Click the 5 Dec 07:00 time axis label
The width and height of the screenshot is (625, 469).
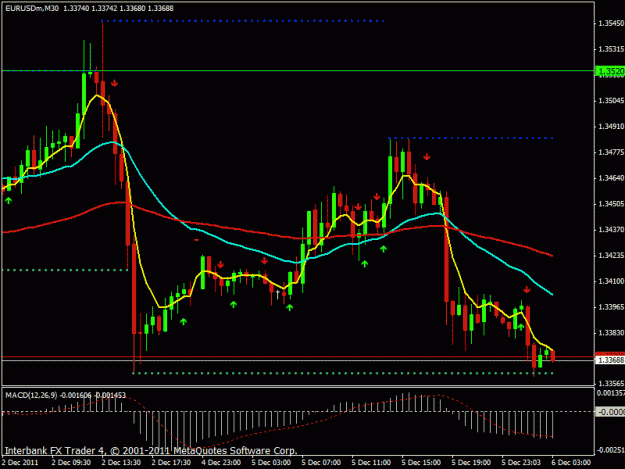[321, 463]
